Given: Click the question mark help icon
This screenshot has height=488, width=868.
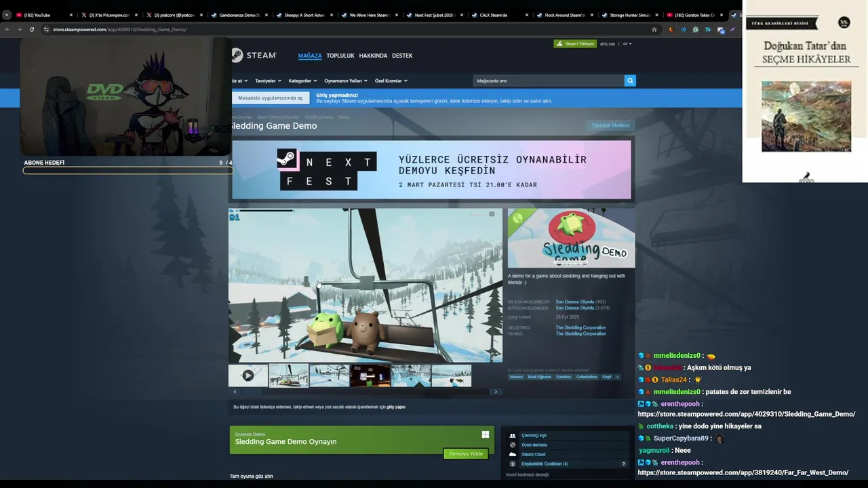Looking at the screenshot, I should tap(624, 464).
